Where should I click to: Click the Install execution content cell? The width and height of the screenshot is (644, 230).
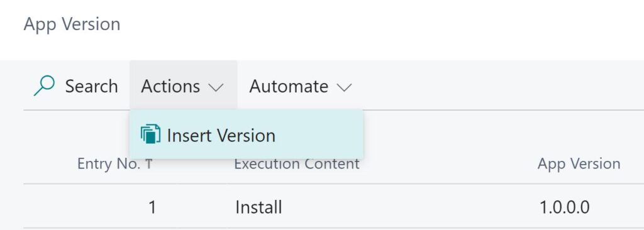point(258,207)
